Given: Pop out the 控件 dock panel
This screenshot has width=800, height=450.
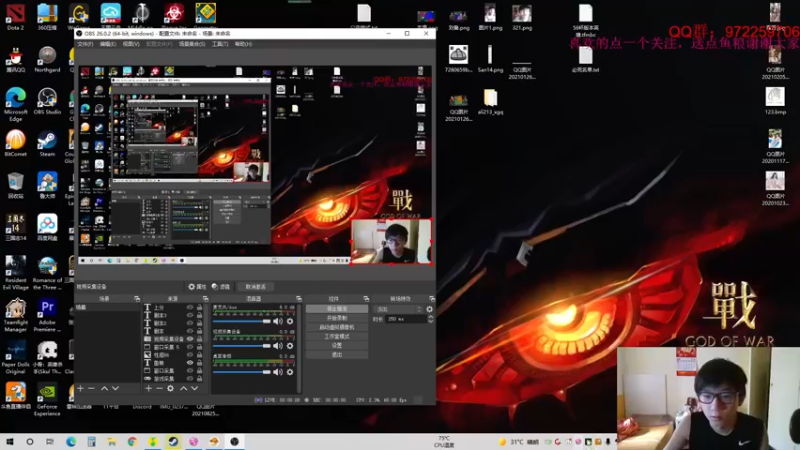Looking at the screenshot, I should click(366, 298).
